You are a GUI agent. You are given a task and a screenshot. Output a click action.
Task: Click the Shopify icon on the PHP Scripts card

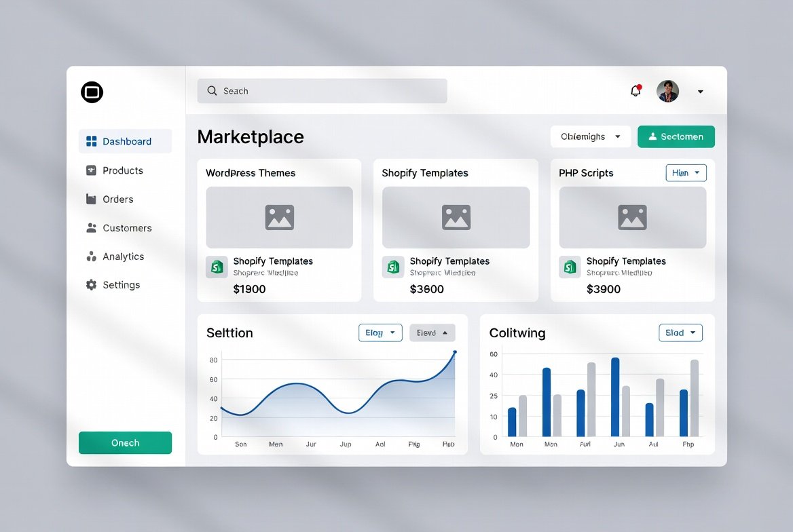point(569,267)
